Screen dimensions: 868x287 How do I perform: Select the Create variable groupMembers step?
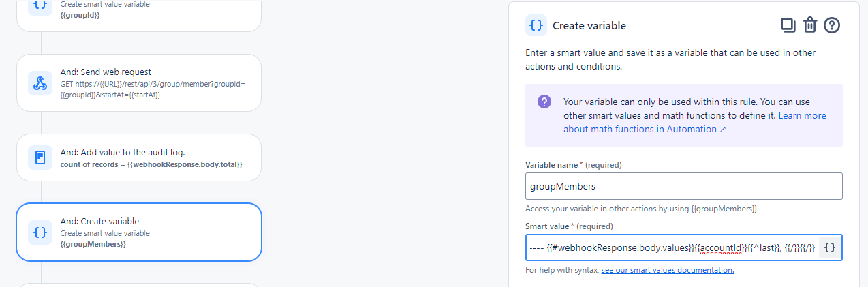[139, 232]
